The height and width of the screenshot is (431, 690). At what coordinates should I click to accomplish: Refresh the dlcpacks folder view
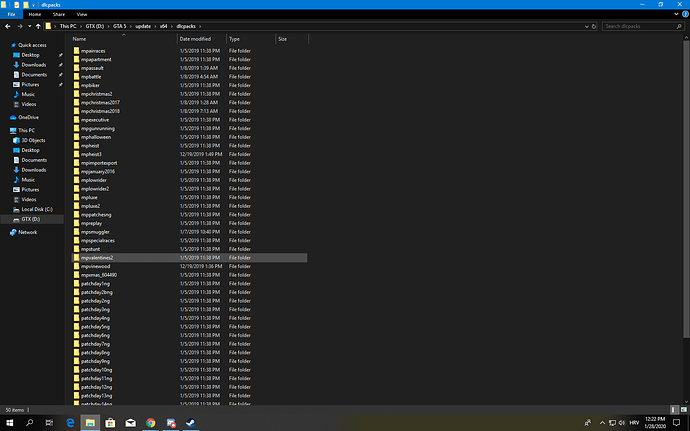[594, 26]
